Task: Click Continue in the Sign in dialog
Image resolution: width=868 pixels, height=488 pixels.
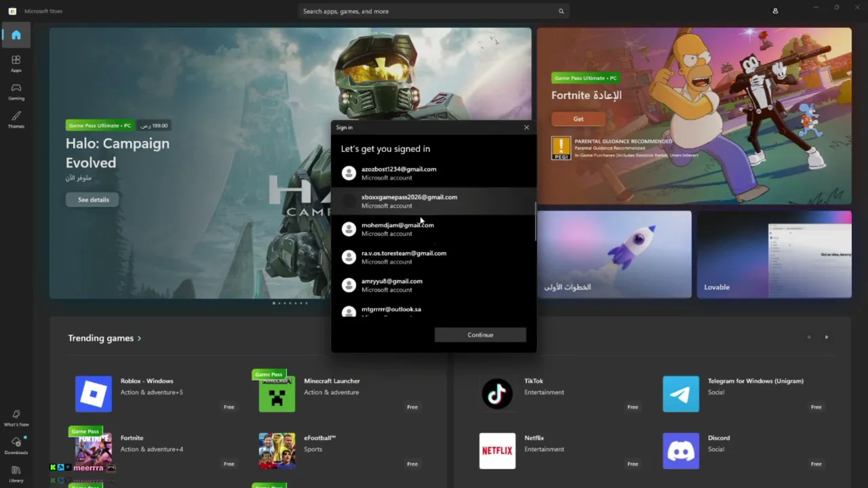Action: [x=480, y=335]
